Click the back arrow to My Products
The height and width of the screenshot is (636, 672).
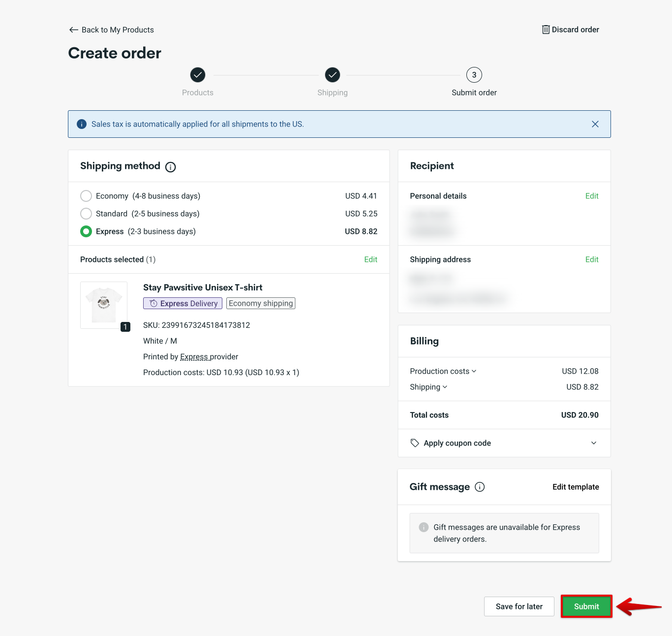73,30
